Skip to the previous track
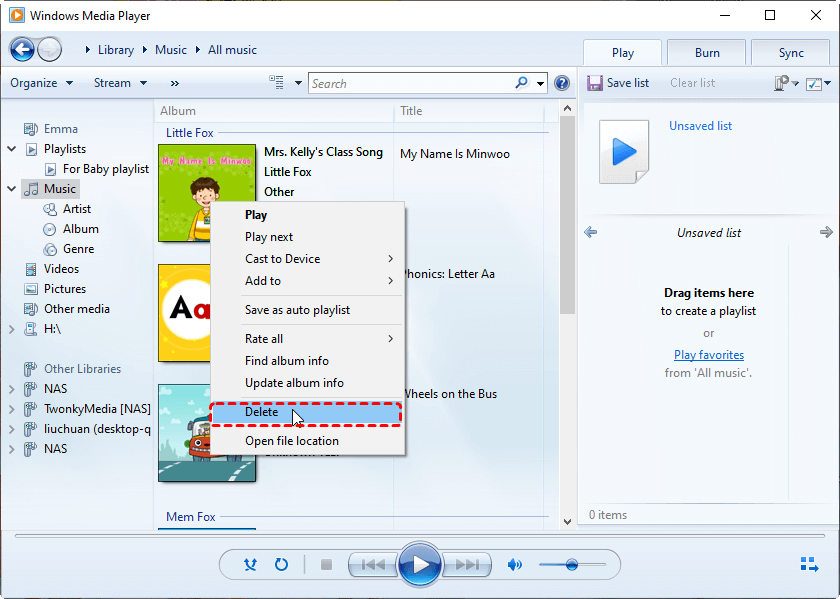 [x=373, y=565]
